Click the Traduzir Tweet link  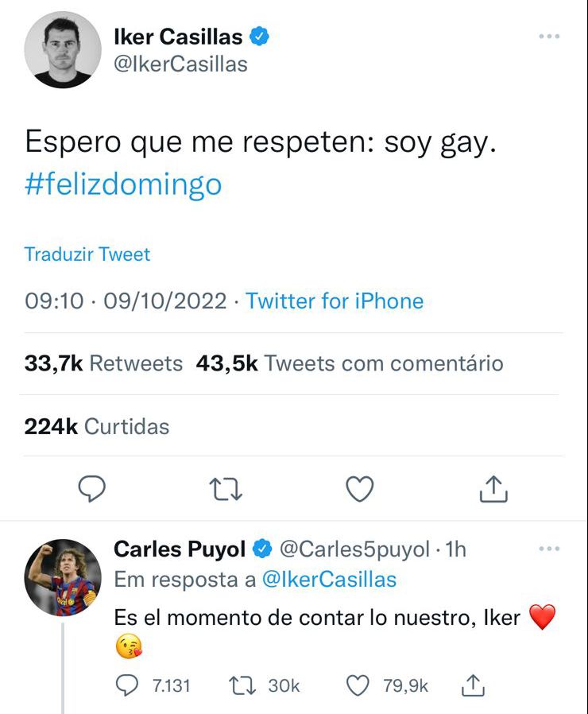(86, 254)
